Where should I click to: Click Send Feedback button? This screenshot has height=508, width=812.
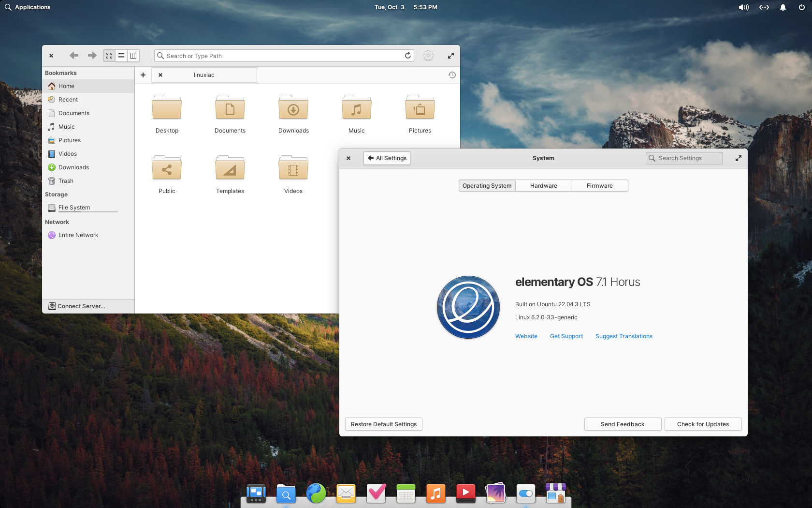click(x=623, y=424)
